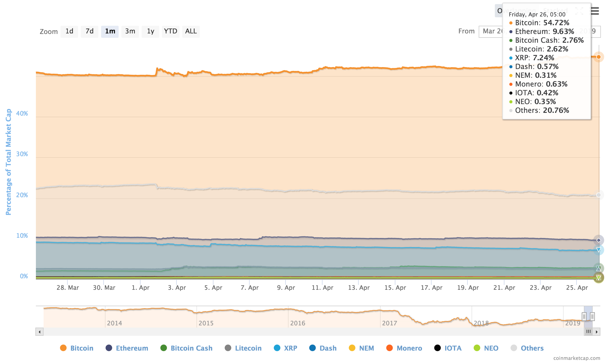Toggle the Bitcoin series in the legend
The width and height of the screenshot is (608, 364).
(x=77, y=348)
